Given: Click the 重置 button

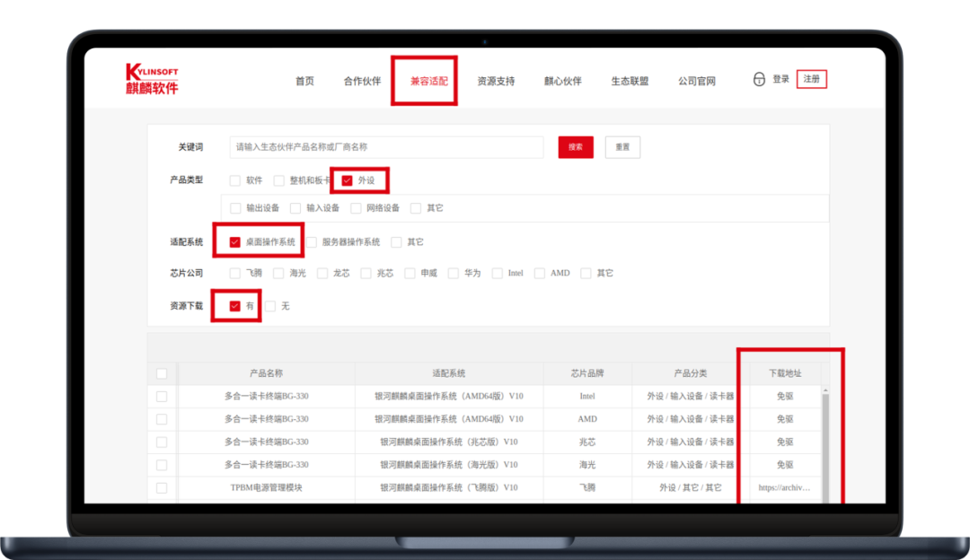Looking at the screenshot, I should [x=622, y=147].
